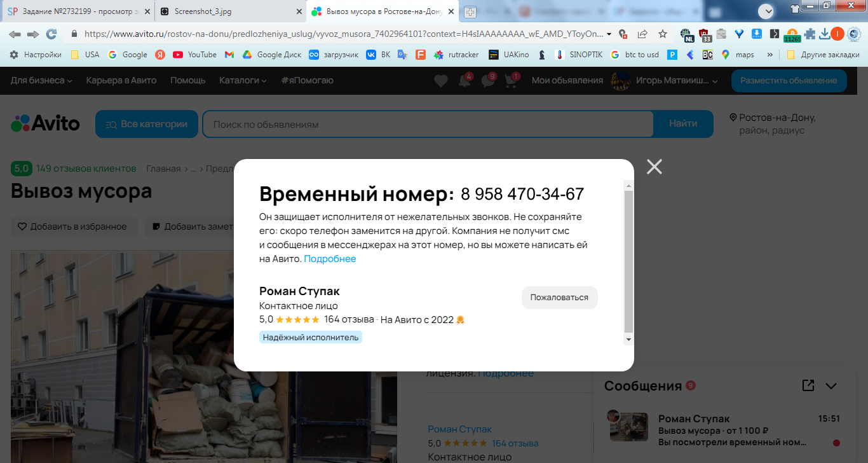Open the Роман Ступак chat in Сообщения
868x463 pixels.
point(726,431)
